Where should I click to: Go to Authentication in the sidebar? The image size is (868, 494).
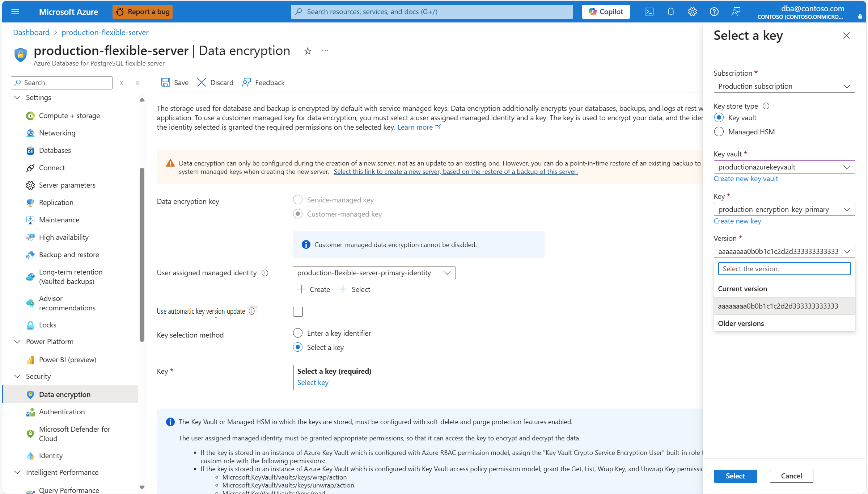[x=62, y=412]
